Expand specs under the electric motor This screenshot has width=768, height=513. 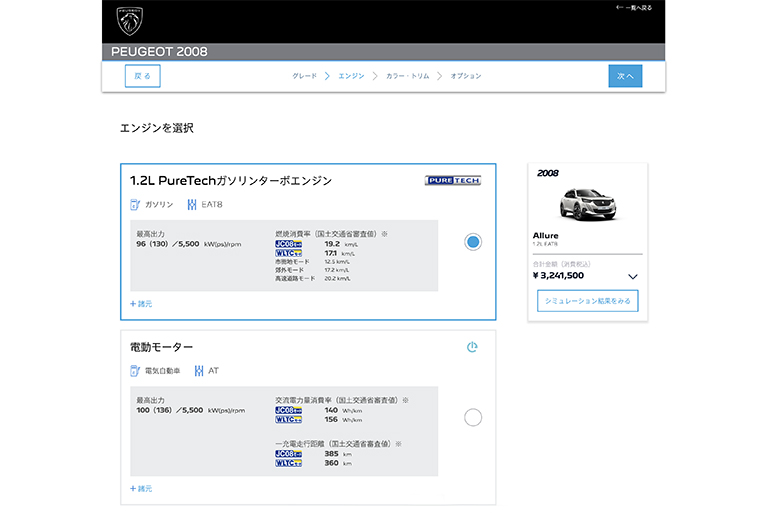[141, 489]
